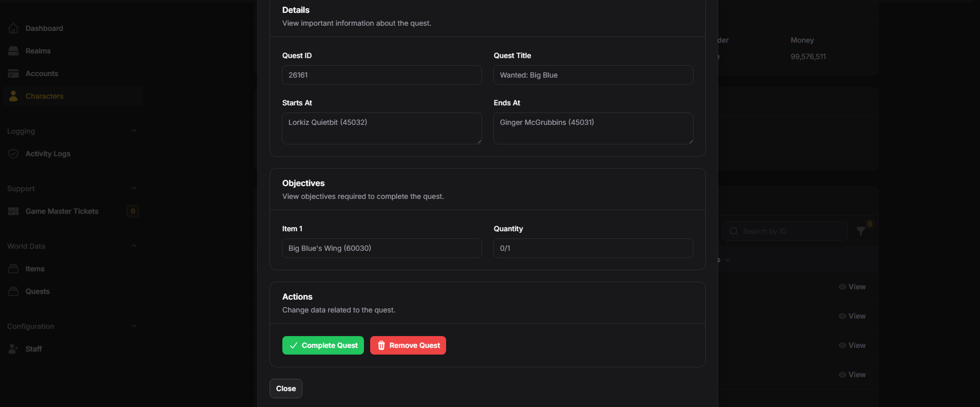The image size is (980, 407).
Task: Click the Staff user icon
Action: point(13,349)
